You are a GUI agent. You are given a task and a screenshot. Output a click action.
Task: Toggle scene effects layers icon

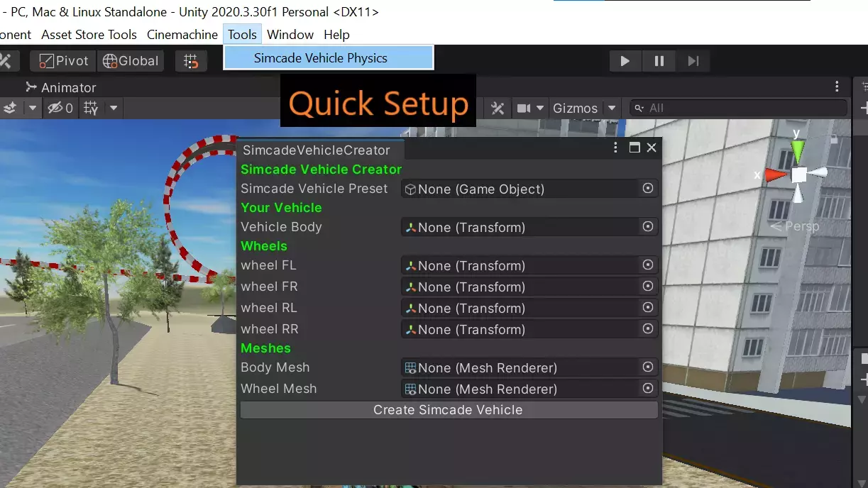click(x=10, y=108)
